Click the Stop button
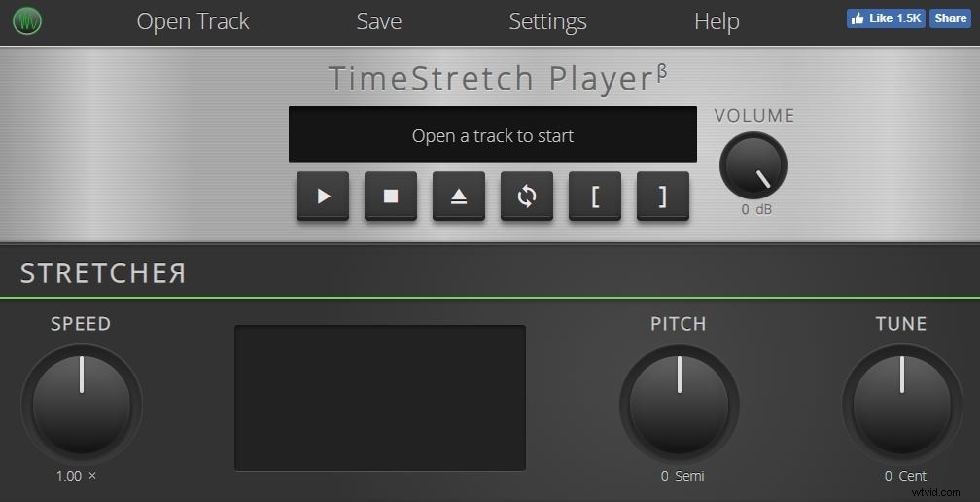This screenshot has height=502, width=980. click(x=391, y=196)
